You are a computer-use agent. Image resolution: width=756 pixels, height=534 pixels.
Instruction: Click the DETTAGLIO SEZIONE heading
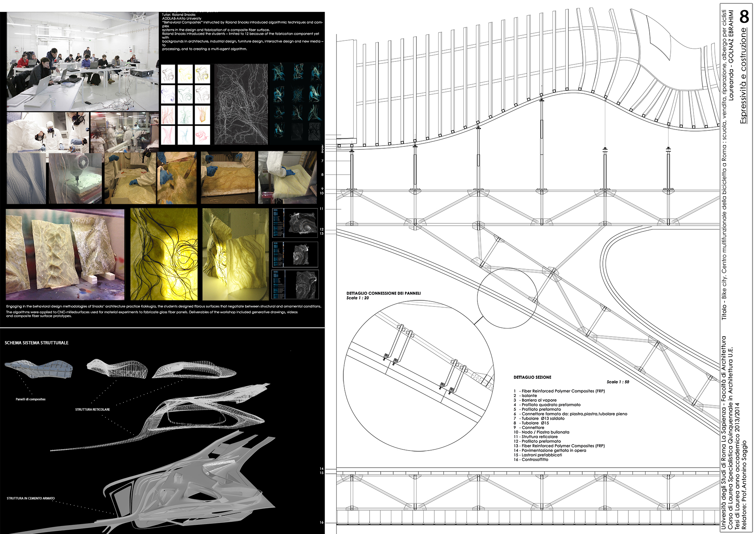(x=532, y=377)
